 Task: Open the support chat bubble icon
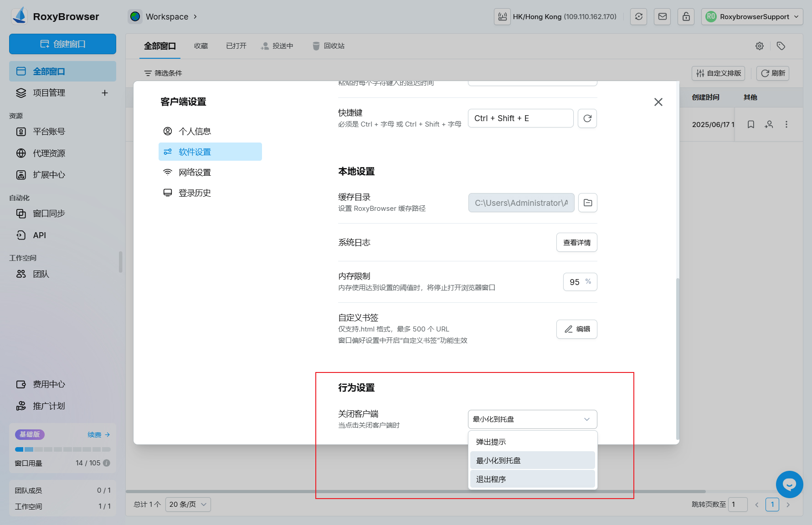pyautogui.click(x=789, y=484)
